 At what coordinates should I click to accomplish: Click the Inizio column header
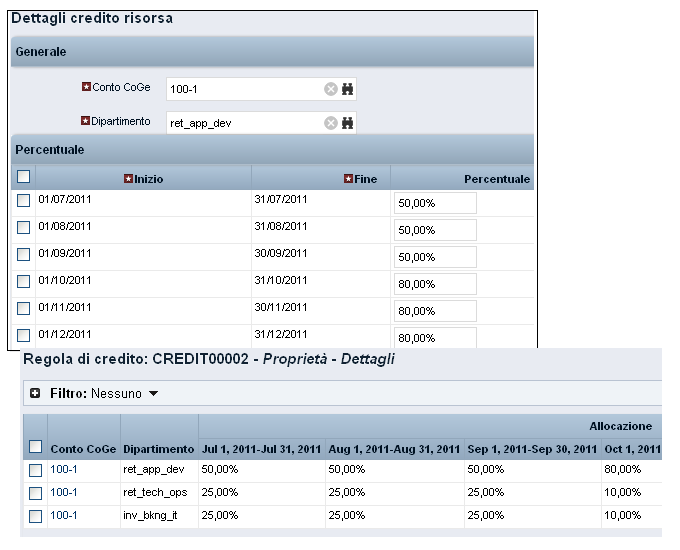tap(144, 179)
